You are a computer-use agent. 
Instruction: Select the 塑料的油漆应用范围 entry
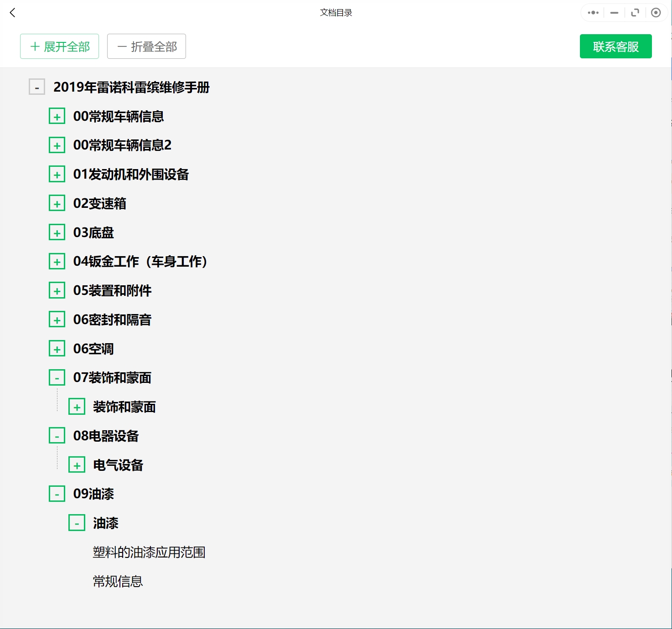coord(149,552)
